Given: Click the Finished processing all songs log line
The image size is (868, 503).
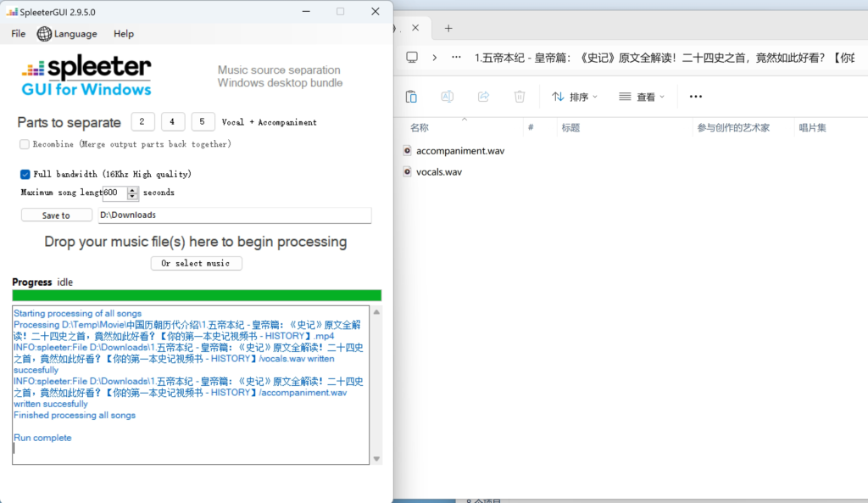Looking at the screenshot, I should pyautogui.click(x=75, y=415).
